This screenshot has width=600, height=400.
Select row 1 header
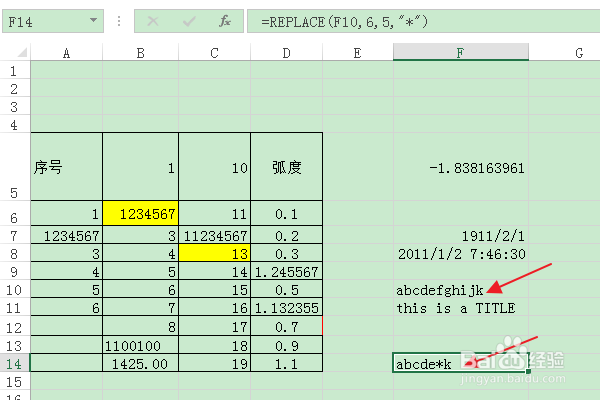click(x=15, y=70)
